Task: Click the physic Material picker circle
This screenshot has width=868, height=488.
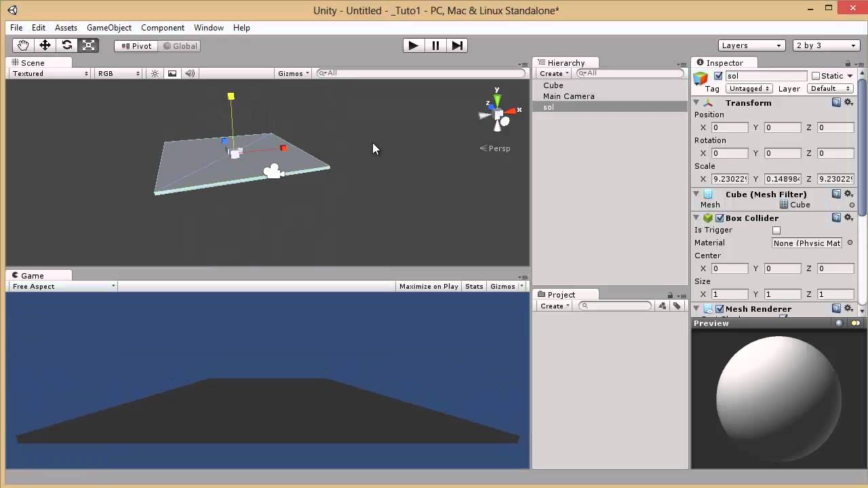Action: point(850,243)
